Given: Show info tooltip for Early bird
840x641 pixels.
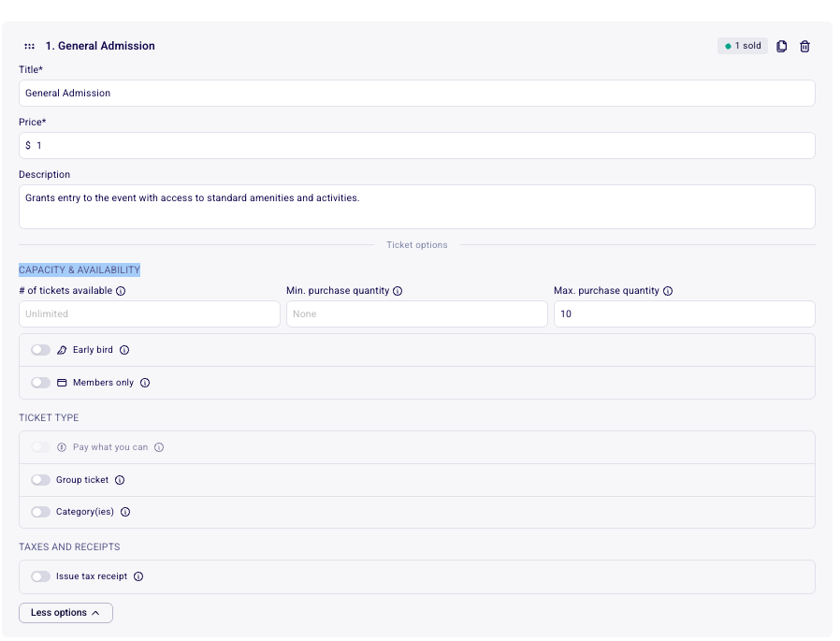Looking at the screenshot, I should click(x=124, y=350).
